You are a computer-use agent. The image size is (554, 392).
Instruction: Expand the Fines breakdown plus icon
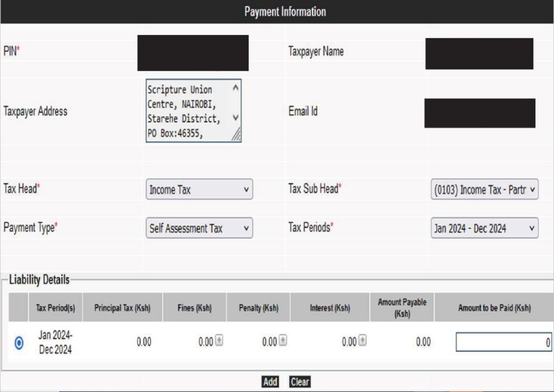(219, 341)
